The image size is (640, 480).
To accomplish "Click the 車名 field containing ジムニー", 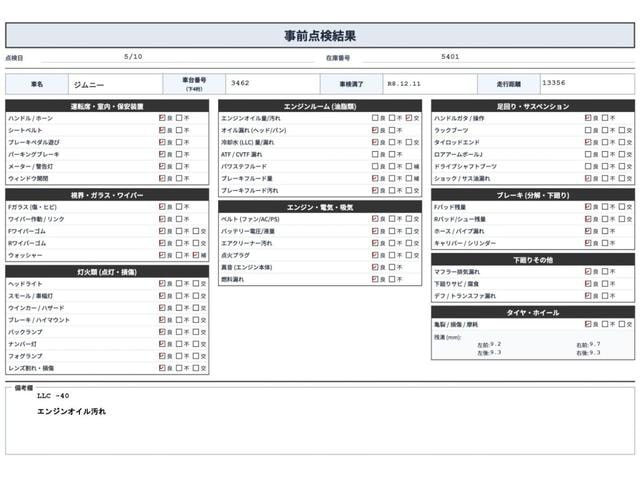I will coord(116,84).
